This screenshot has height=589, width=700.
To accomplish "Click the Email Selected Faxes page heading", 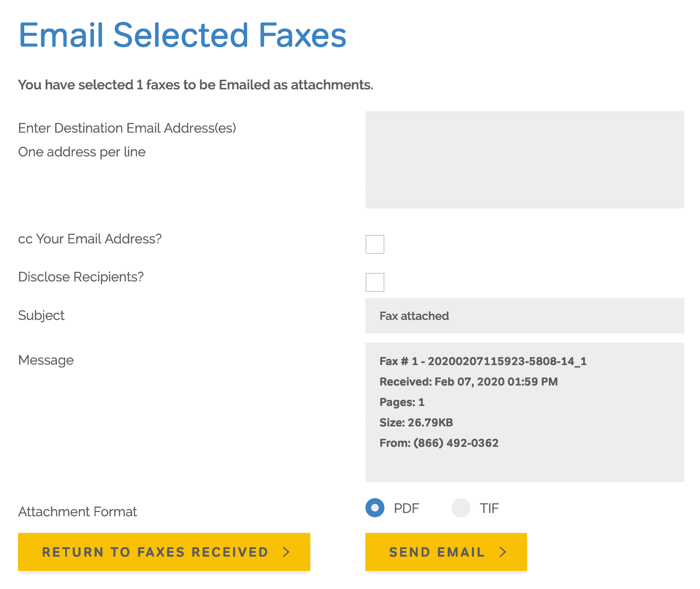I will tap(182, 35).
